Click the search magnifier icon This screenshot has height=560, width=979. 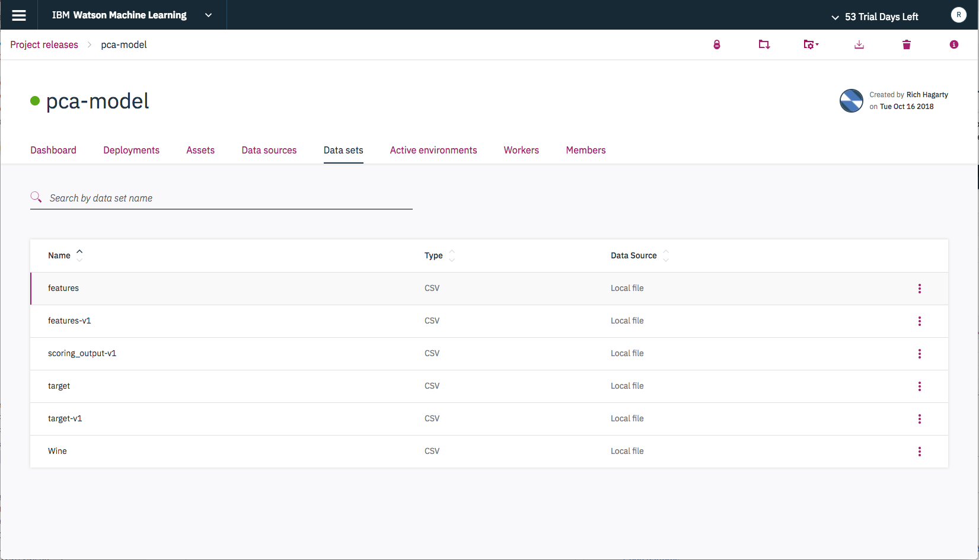36,197
